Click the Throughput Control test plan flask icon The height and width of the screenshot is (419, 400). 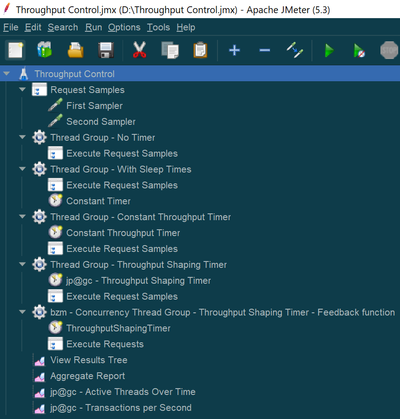(x=24, y=74)
